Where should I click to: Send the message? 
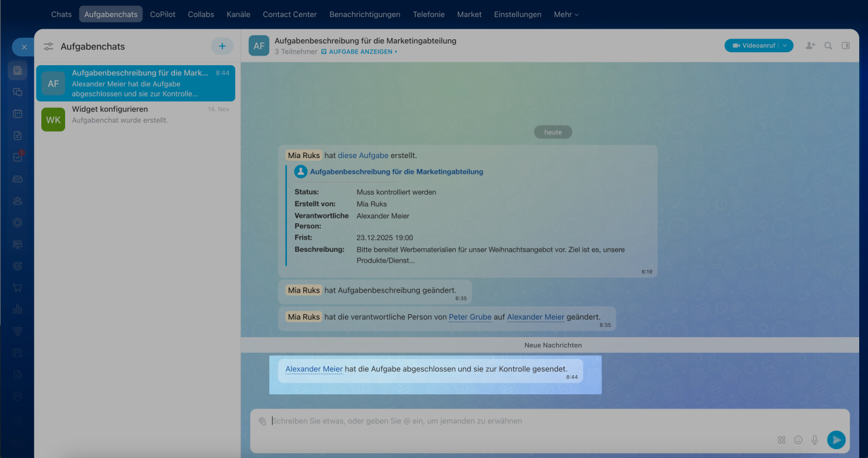click(x=836, y=440)
